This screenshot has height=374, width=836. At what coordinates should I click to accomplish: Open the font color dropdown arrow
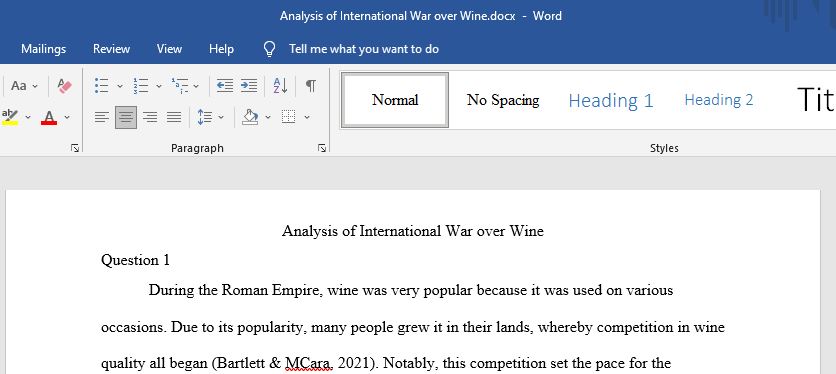point(67,117)
